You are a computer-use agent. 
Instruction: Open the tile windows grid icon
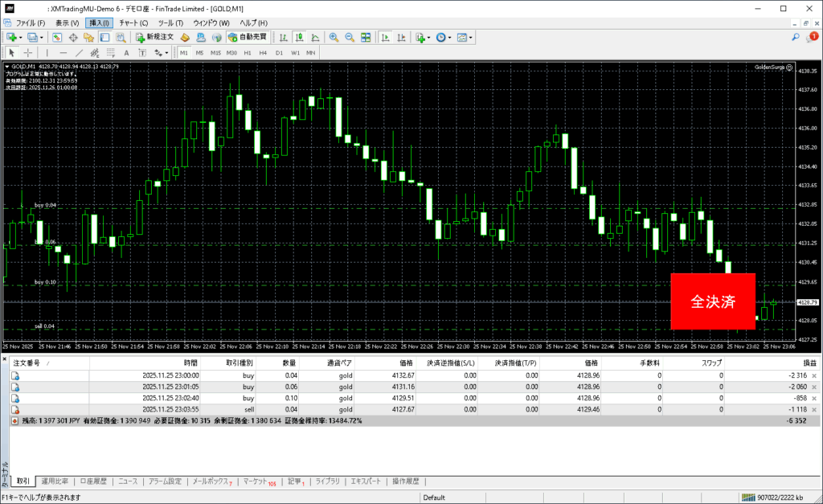coord(366,38)
